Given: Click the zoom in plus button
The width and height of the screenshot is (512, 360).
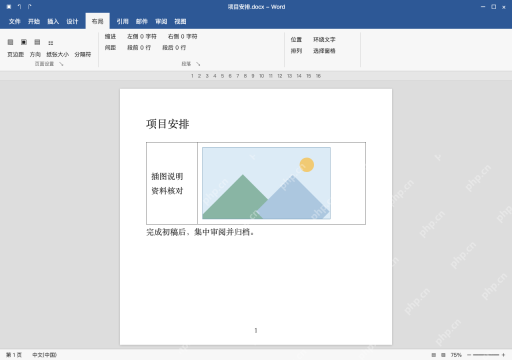Looking at the screenshot, I should pos(503,355).
